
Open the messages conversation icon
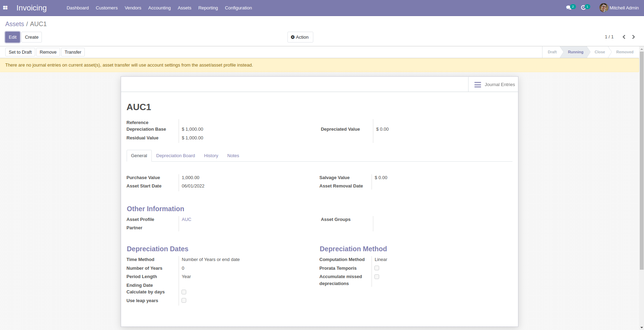569,8
